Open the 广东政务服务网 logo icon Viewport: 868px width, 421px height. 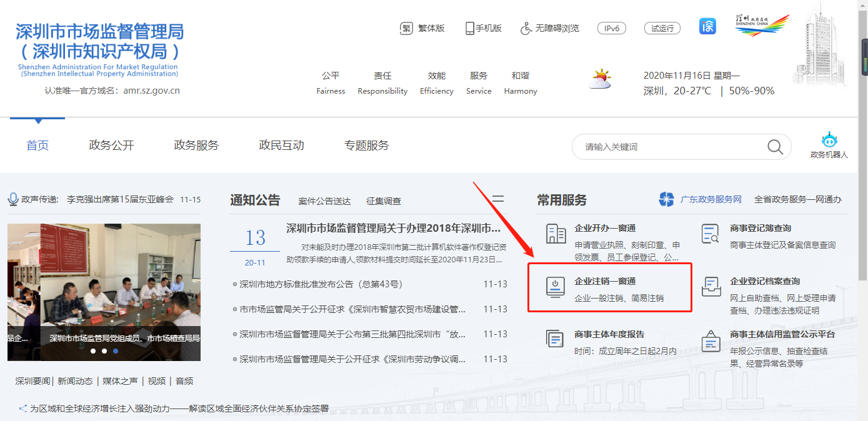pyautogui.click(x=666, y=200)
